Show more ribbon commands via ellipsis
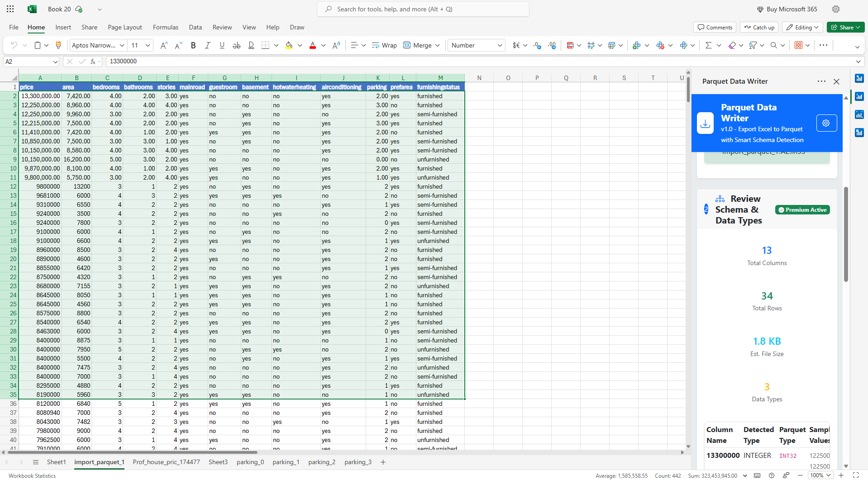The height and width of the screenshot is (480, 868). tap(823, 45)
